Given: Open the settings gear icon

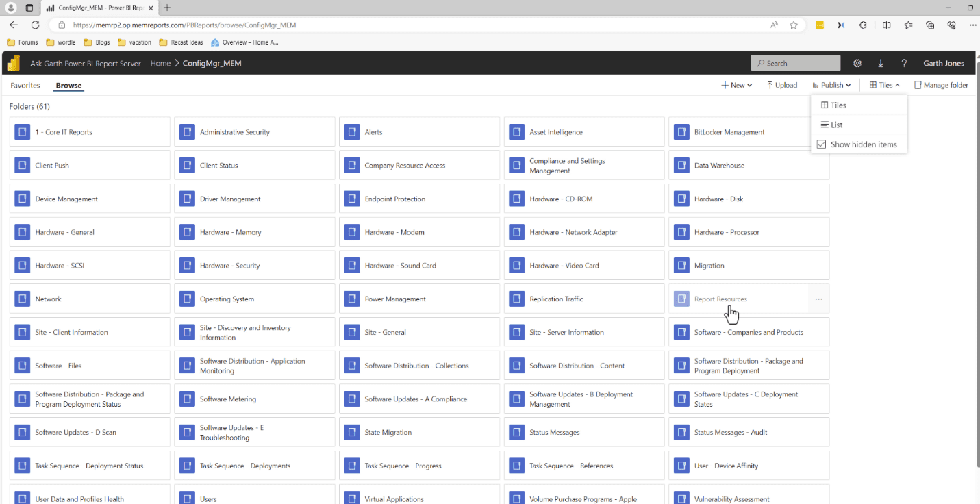Looking at the screenshot, I should click(857, 63).
